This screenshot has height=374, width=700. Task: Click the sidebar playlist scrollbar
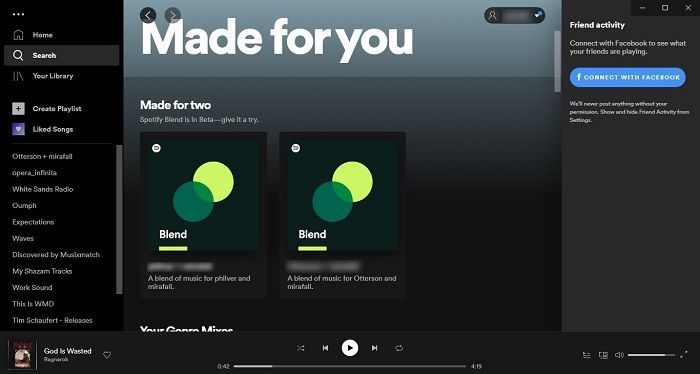click(119, 219)
